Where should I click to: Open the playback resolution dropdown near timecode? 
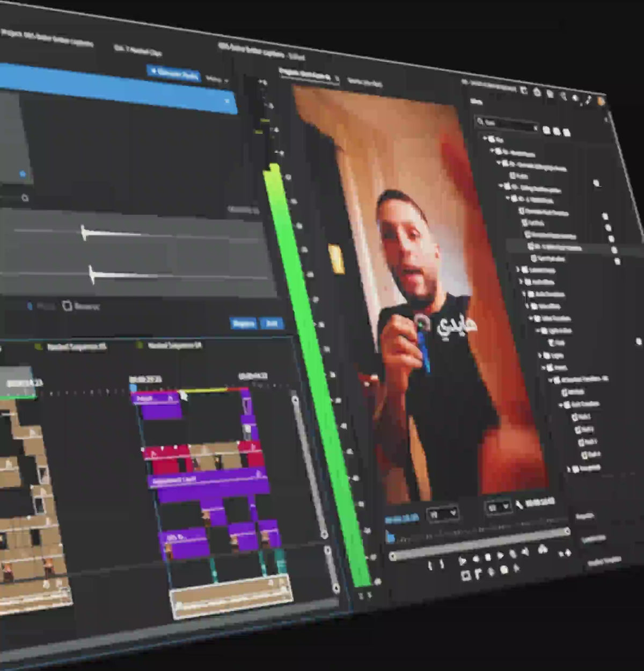click(x=499, y=507)
